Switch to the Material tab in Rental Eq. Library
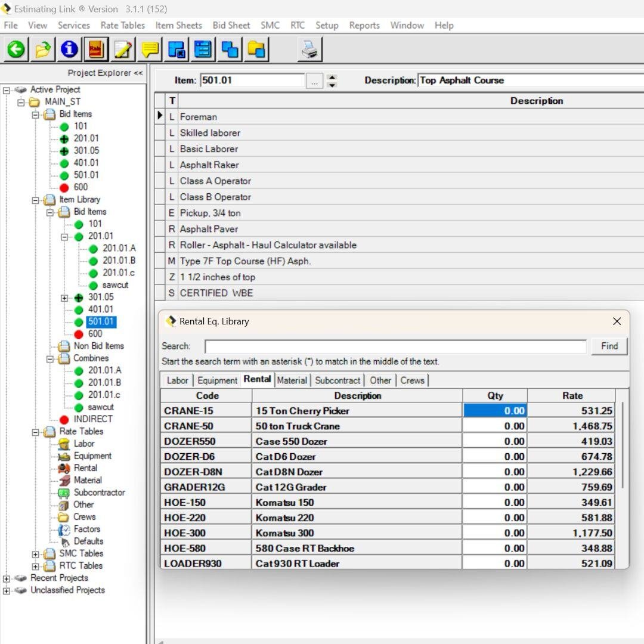Screen dimensions: 644x644 pos(293,380)
